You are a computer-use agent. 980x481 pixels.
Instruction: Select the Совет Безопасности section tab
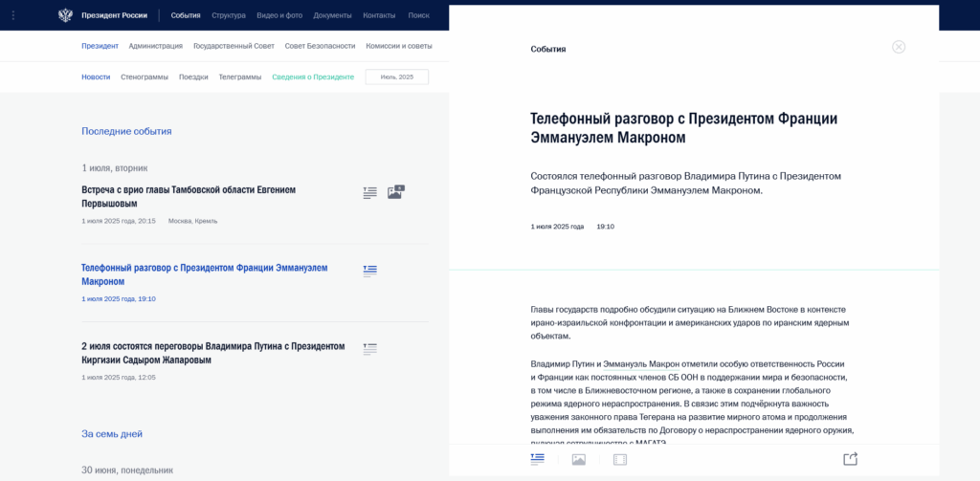[x=320, y=46]
